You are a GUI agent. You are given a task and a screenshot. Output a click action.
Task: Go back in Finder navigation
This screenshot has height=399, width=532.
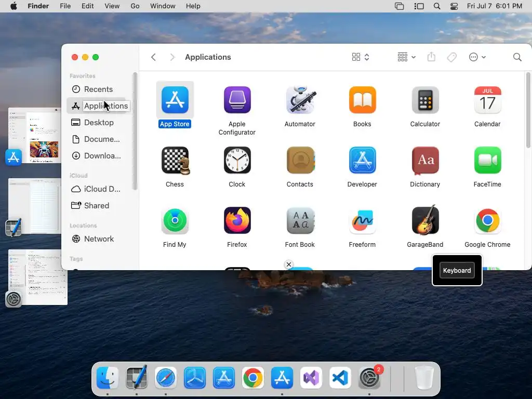[x=153, y=57]
